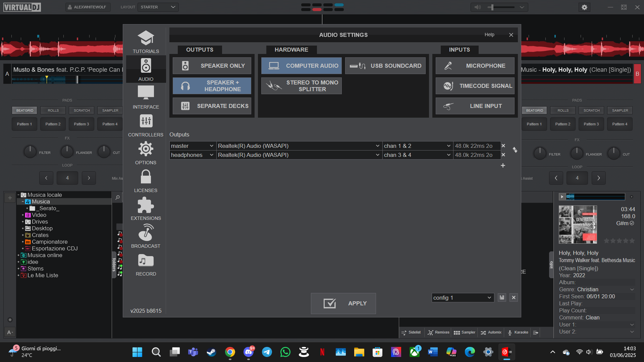The width and height of the screenshot is (644, 362).
Task: Select Stereo to Mono Splitter hardware
Action: tap(302, 86)
